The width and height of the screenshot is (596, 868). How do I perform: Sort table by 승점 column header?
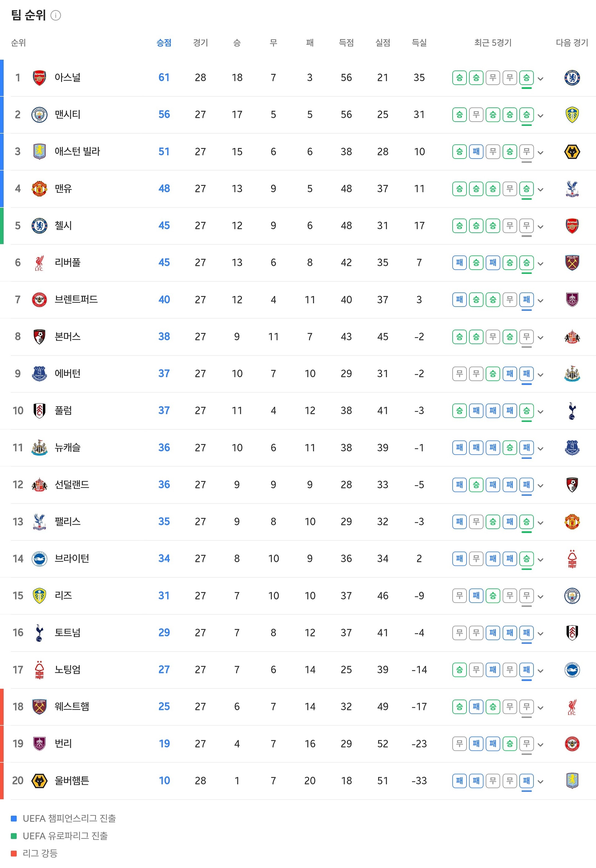(x=164, y=43)
